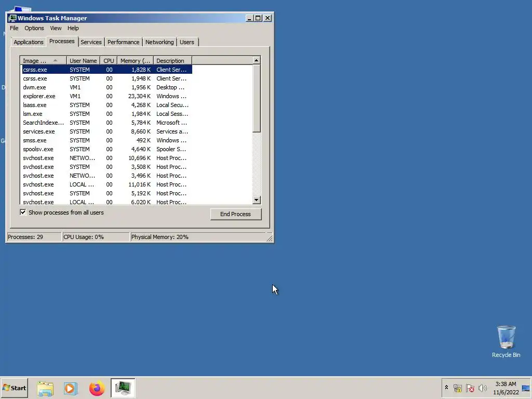Image resolution: width=532 pixels, height=399 pixels.
Task: Open the Options menu
Action: point(34,28)
